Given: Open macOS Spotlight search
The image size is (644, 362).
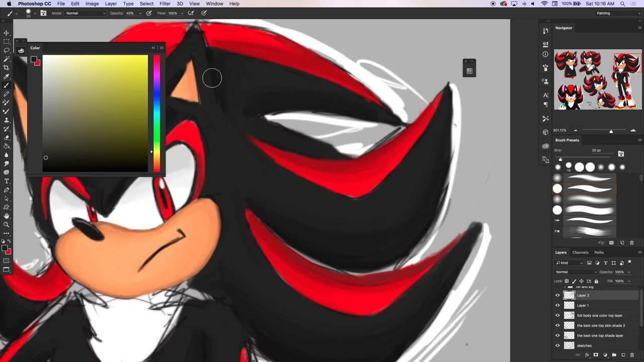Looking at the screenshot, I should click(622, 4).
